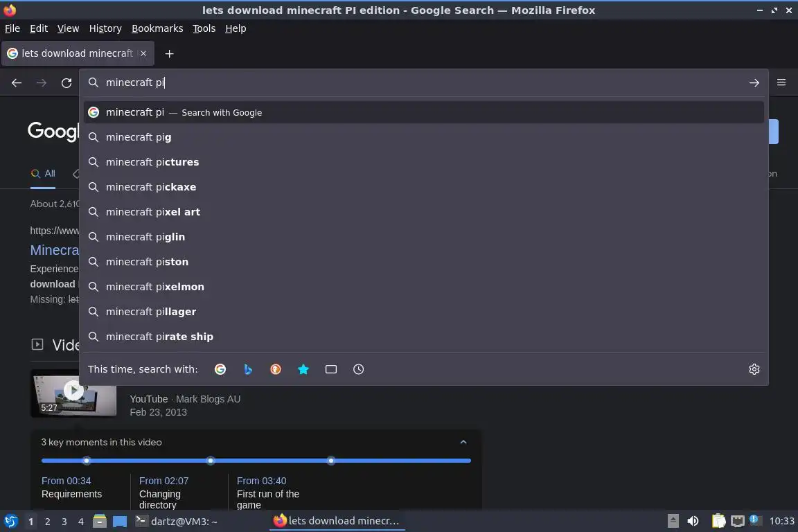Open the volume control in system tray
Viewport: 798px width, 532px height.
pyautogui.click(x=693, y=521)
